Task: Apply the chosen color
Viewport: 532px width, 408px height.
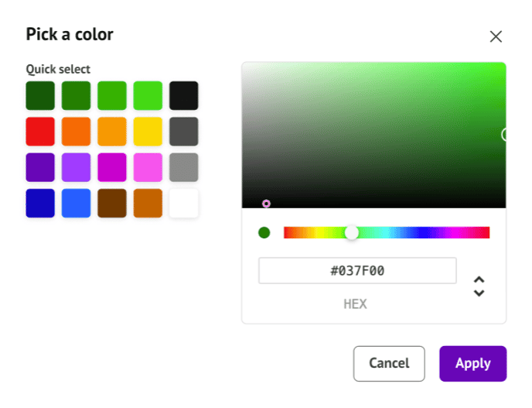Action: tap(473, 364)
